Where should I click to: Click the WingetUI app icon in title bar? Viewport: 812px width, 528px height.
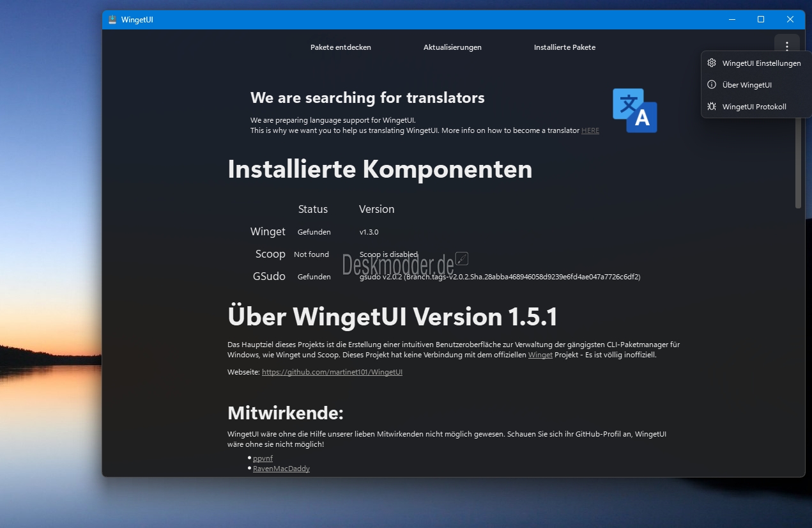(112, 20)
